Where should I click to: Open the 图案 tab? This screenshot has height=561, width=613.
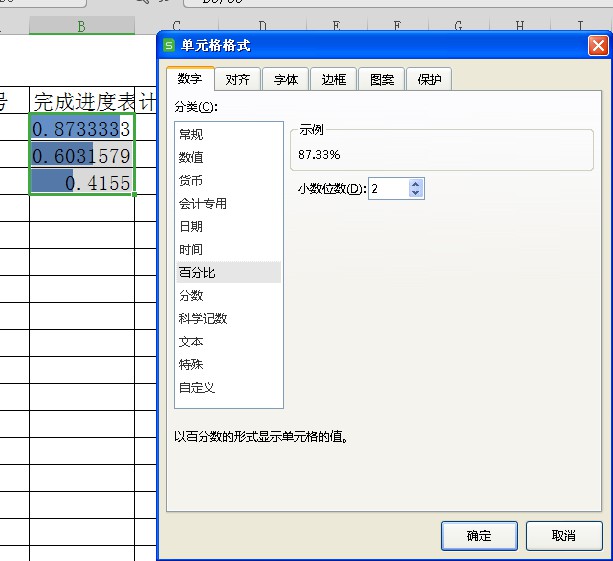click(x=382, y=80)
